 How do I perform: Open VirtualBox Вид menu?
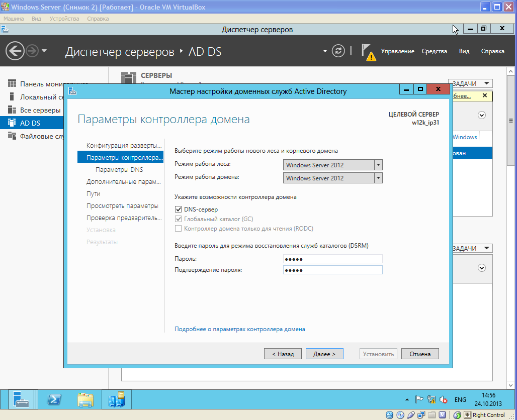tap(36, 19)
